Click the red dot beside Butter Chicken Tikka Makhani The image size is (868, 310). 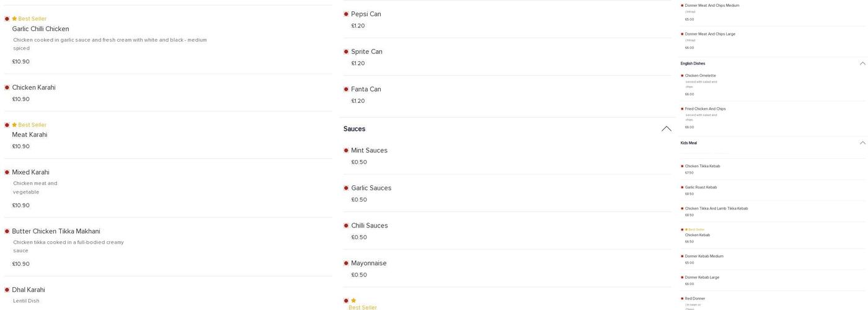coord(7,232)
